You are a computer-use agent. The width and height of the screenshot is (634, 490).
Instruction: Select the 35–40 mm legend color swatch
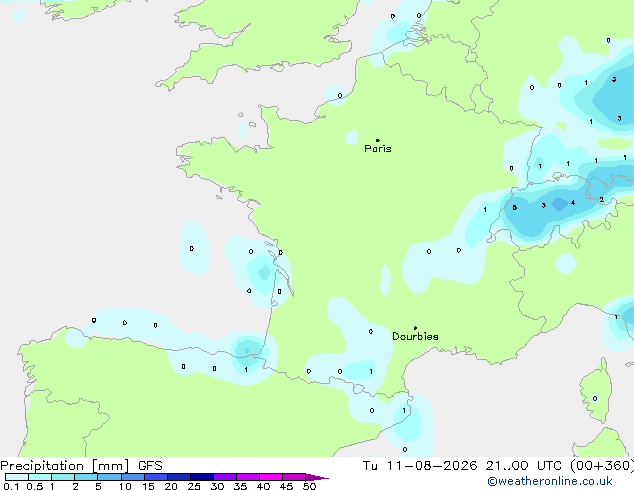click(x=248, y=477)
